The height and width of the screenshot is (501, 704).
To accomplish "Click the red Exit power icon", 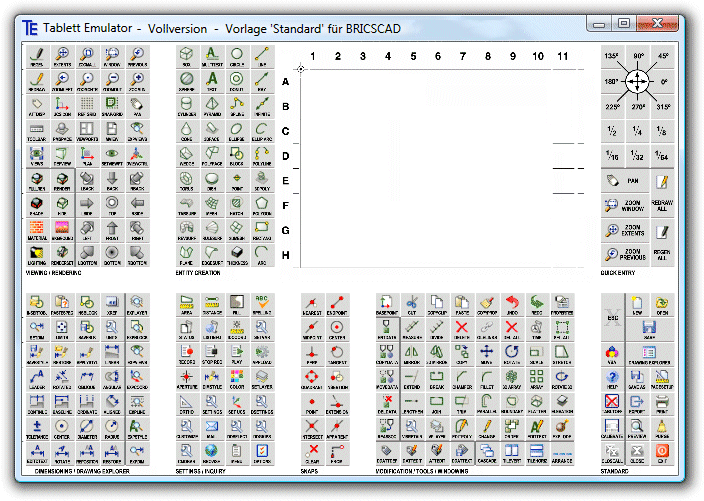I will coord(662,453).
